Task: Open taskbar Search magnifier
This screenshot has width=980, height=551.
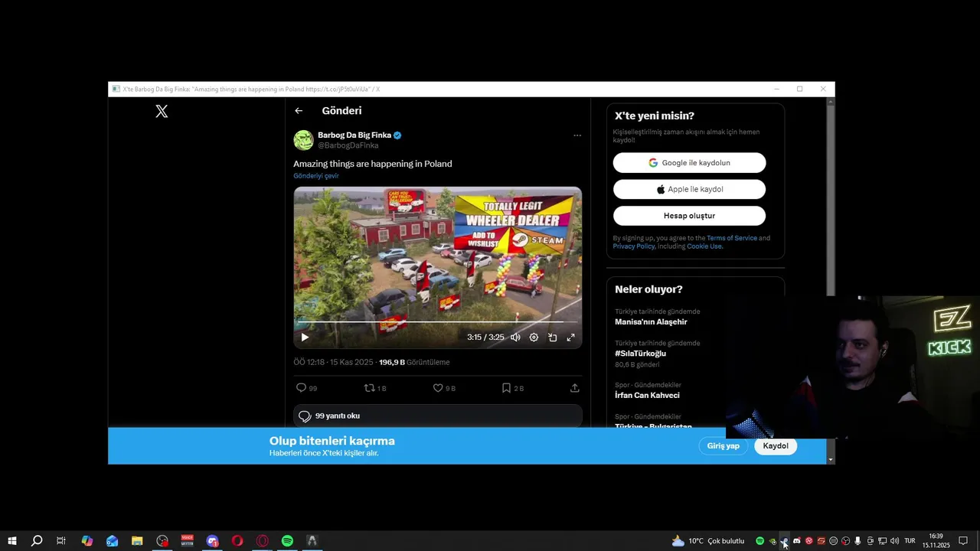Action: click(36, 541)
